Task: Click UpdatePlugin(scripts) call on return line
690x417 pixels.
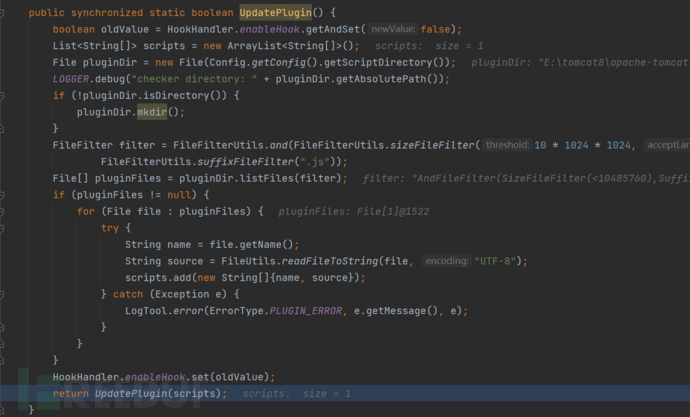Action: [158, 394]
